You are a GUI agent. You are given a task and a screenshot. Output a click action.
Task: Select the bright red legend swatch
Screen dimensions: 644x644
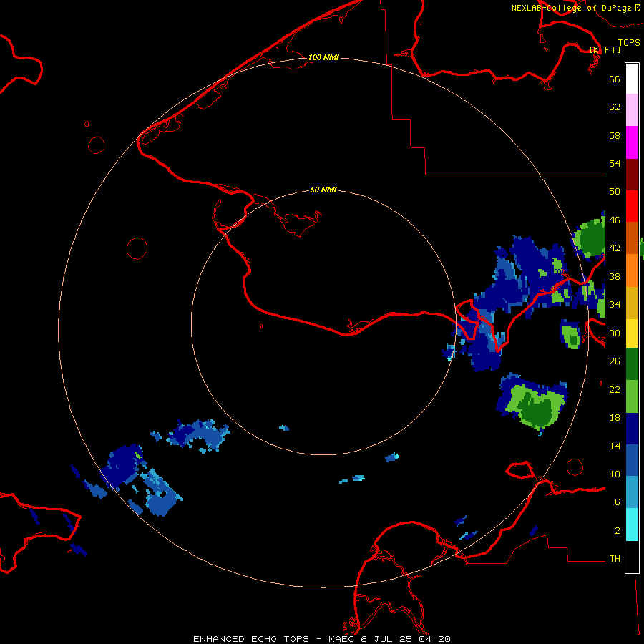(x=632, y=206)
